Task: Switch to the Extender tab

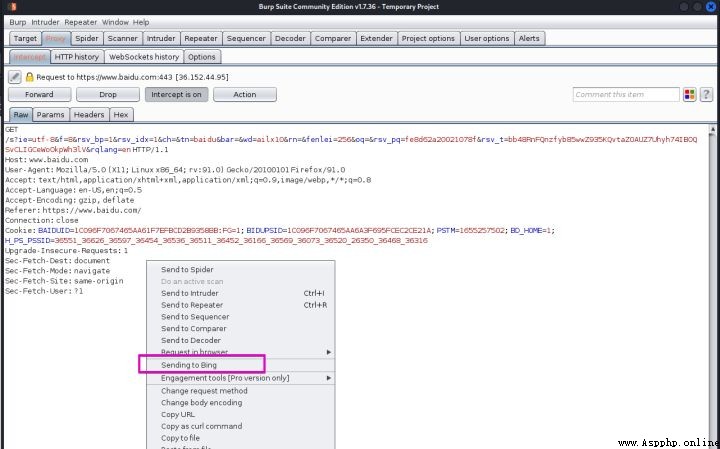Action: pos(376,39)
